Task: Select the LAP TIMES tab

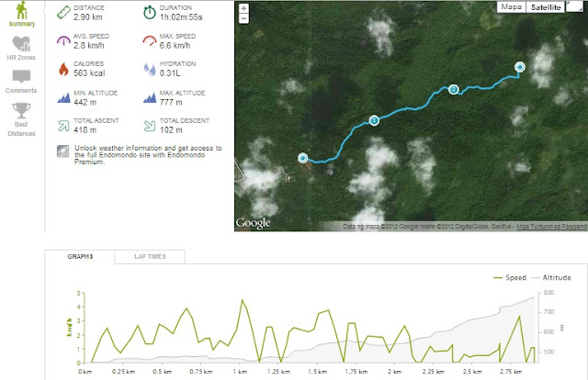Action: 150,257
